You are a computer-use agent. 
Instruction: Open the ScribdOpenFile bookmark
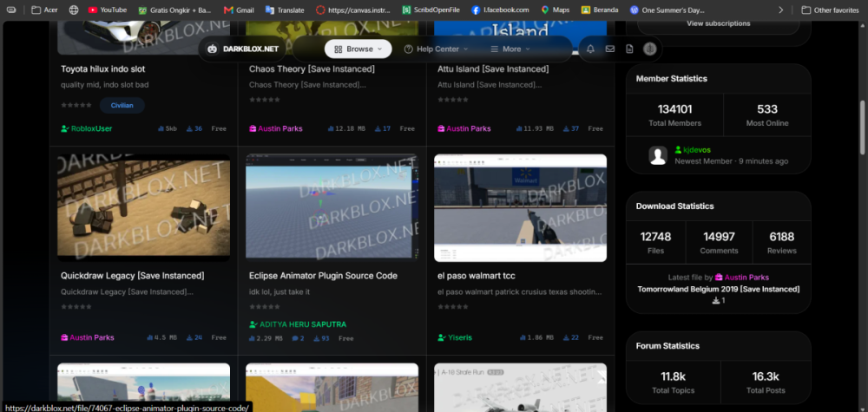pyautogui.click(x=431, y=10)
